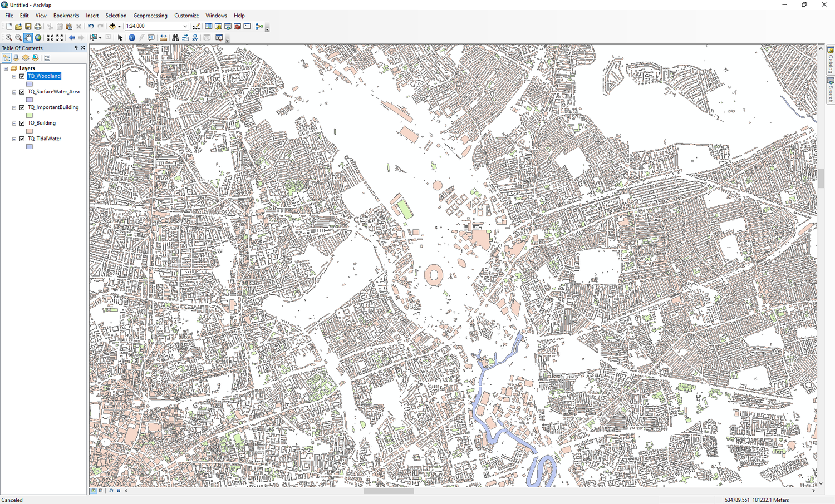Collapse the TQ_SurfaceWater_Area legend
Screen dimensions: 835x504
coord(14,92)
